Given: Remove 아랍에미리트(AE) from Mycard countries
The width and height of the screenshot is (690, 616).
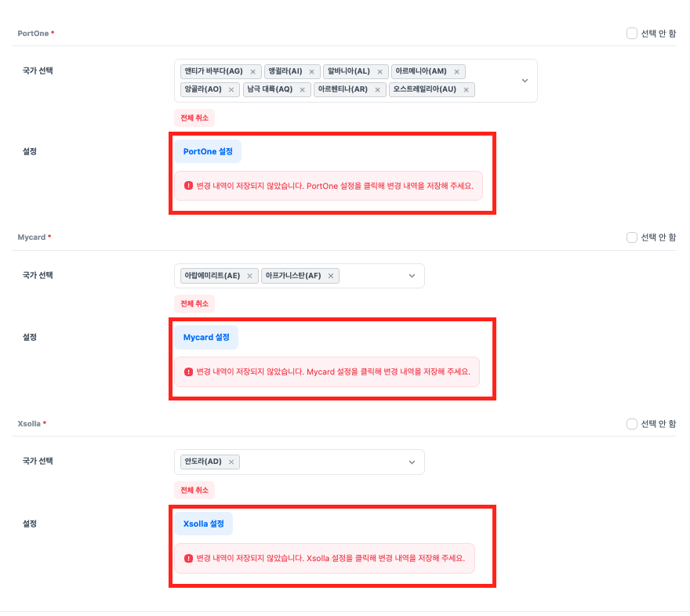Looking at the screenshot, I should click(249, 276).
